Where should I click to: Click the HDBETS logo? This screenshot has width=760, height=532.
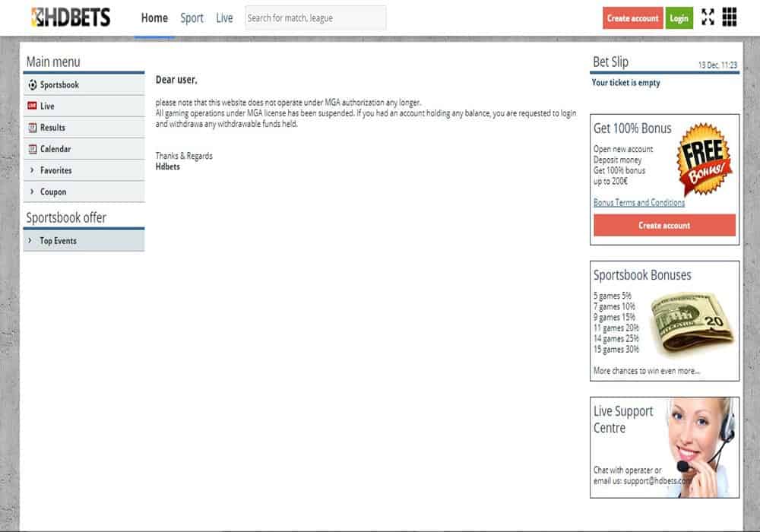pos(71,17)
